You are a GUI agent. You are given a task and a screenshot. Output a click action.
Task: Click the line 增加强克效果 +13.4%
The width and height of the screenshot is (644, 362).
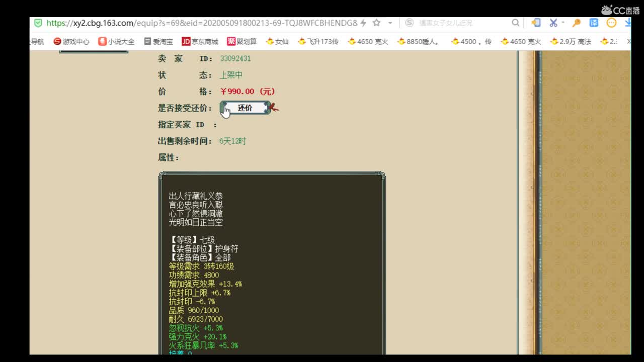[x=205, y=284]
